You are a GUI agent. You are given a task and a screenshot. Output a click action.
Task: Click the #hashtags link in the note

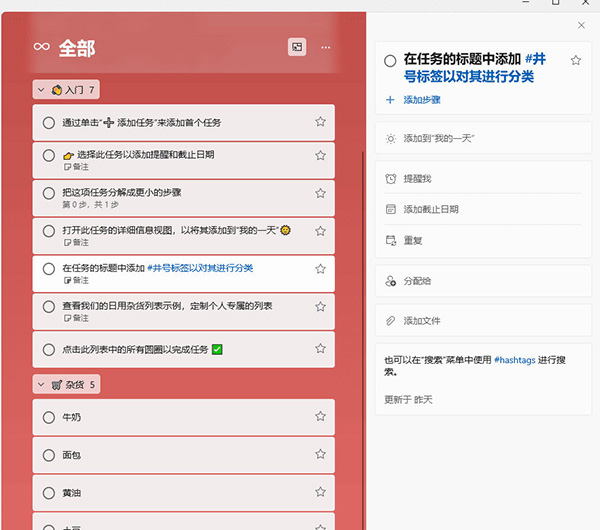tap(519, 358)
